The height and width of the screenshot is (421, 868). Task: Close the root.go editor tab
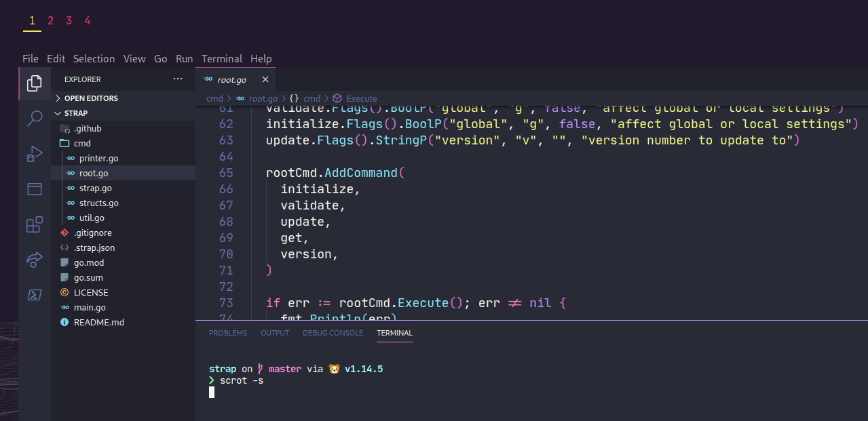265,79
